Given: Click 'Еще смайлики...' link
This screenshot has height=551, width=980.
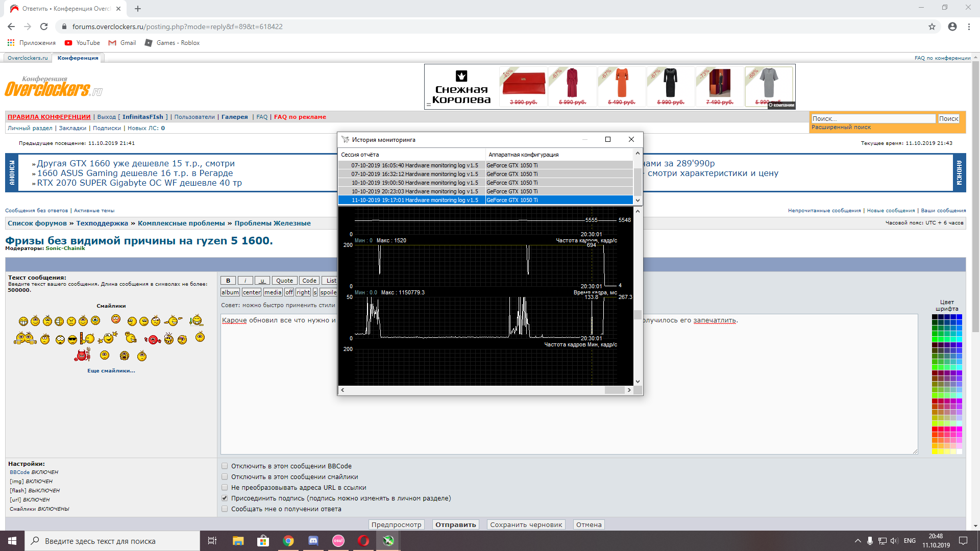Looking at the screenshot, I should tap(111, 370).
